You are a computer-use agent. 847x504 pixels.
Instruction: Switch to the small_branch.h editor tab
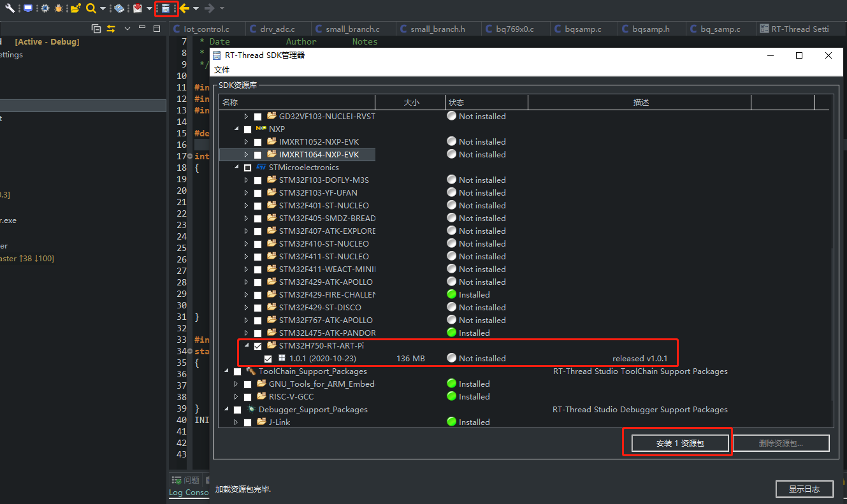pos(437,29)
